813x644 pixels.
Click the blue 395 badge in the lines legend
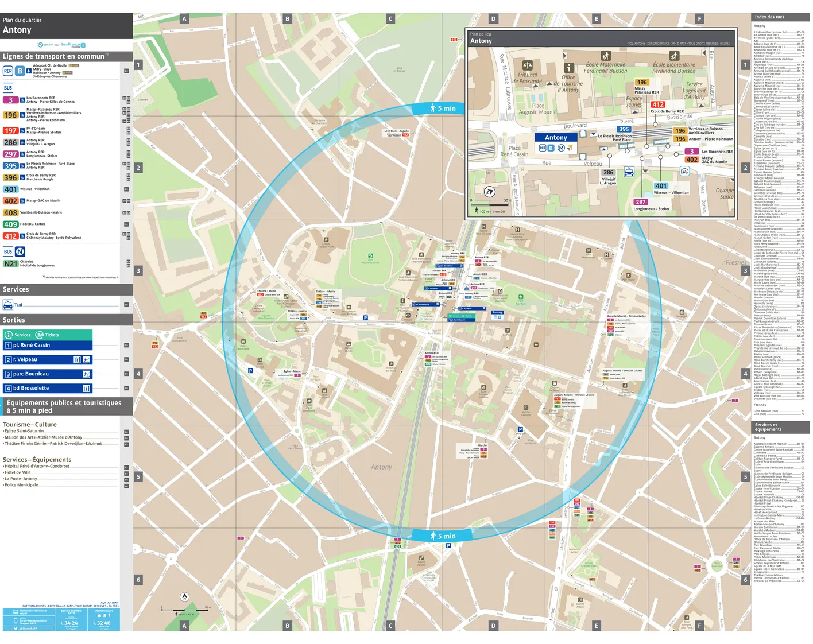(10, 166)
